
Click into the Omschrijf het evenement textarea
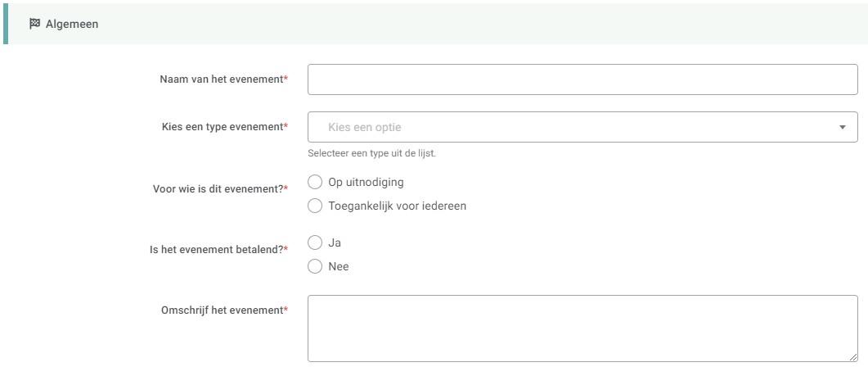coord(582,328)
